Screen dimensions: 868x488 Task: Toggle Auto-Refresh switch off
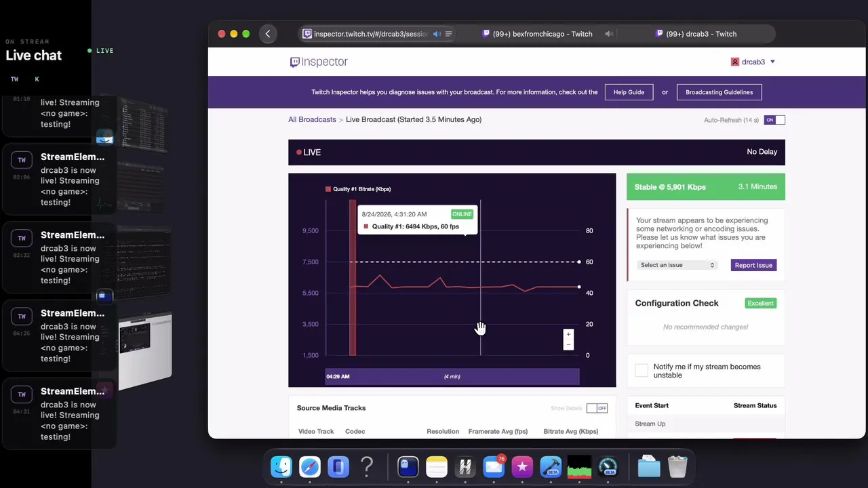(x=774, y=120)
